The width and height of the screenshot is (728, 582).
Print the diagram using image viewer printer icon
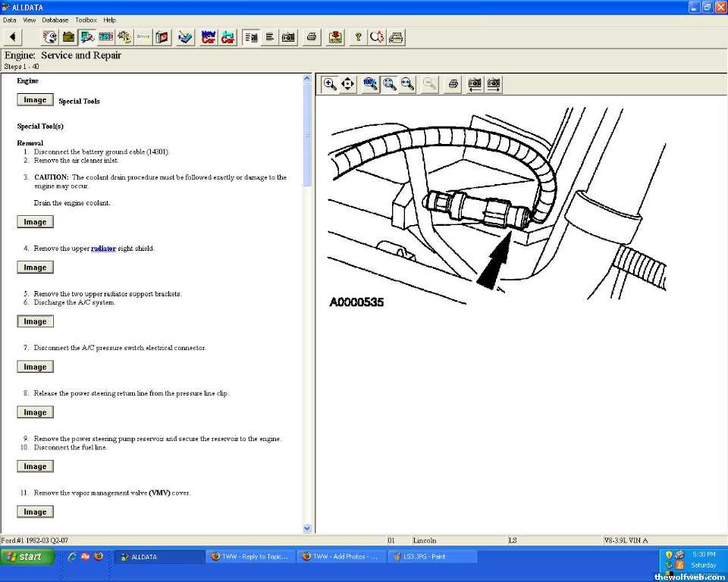[453, 84]
